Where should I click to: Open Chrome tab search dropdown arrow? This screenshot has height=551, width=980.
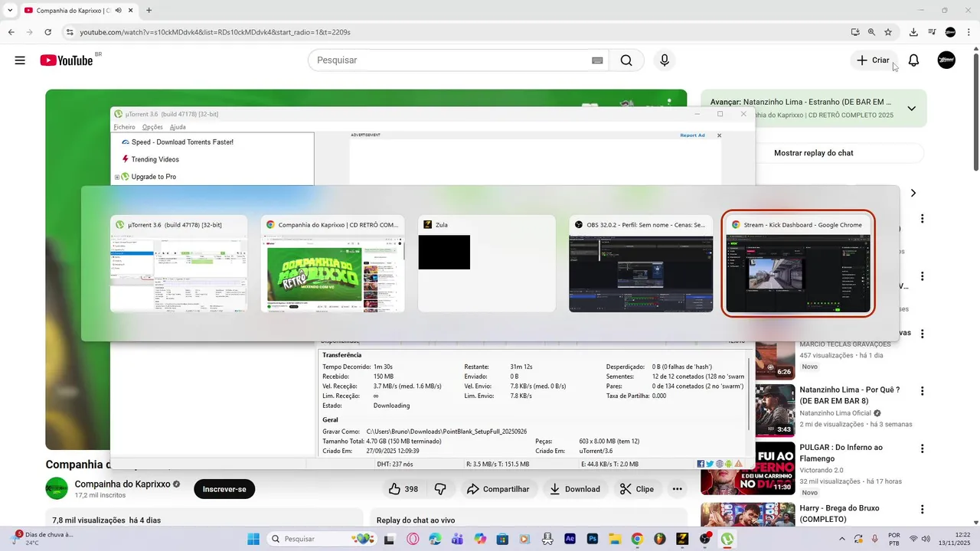click(9, 10)
